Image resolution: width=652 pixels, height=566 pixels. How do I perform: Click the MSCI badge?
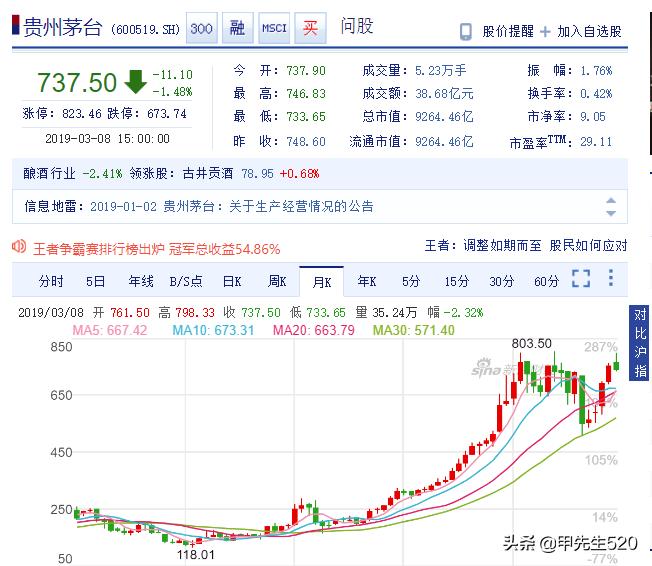pos(274,28)
